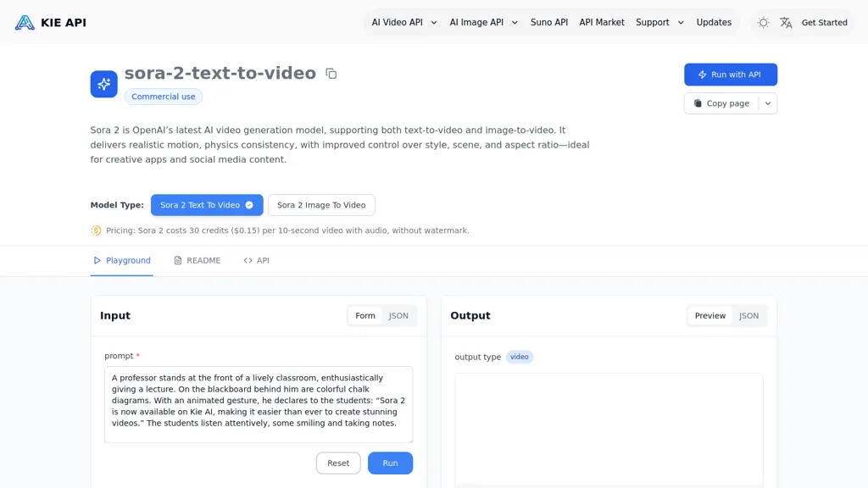The image size is (868, 488).
Task: Select Sora 2 Text To Video model type
Action: pos(207,205)
